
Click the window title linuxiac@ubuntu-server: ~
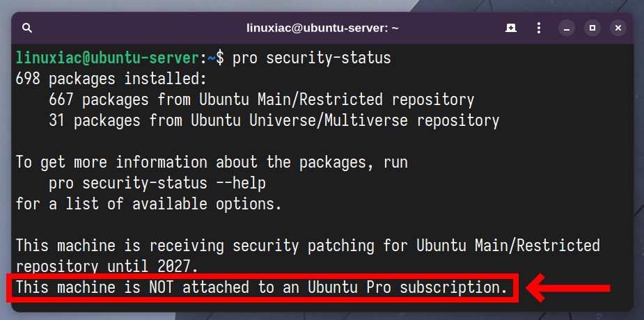point(322,29)
